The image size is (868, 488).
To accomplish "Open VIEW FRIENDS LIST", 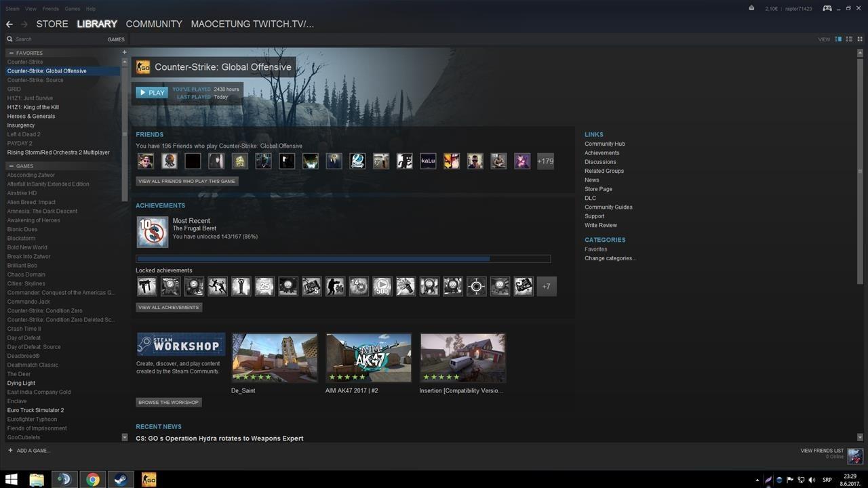I will 822,451.
